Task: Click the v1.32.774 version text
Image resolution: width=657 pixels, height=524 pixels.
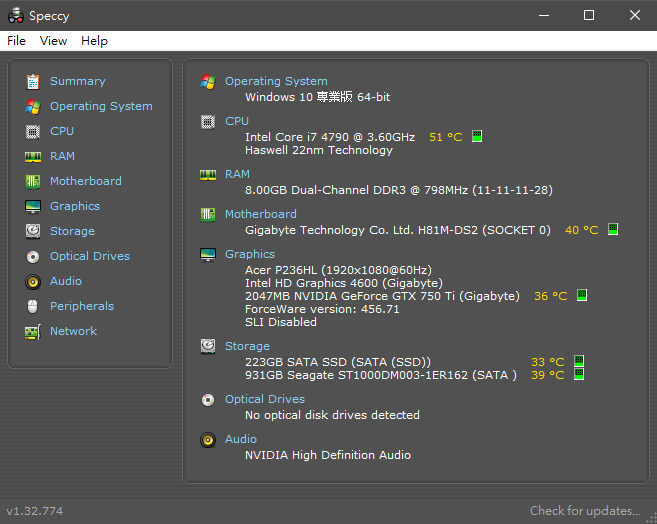Action: click(34, 511)
